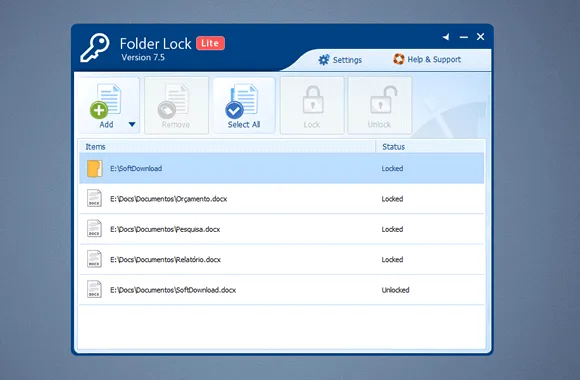Select the SoftDownload.docx row
The width and height of the screenshot is (580, 380).
point(281,290)
